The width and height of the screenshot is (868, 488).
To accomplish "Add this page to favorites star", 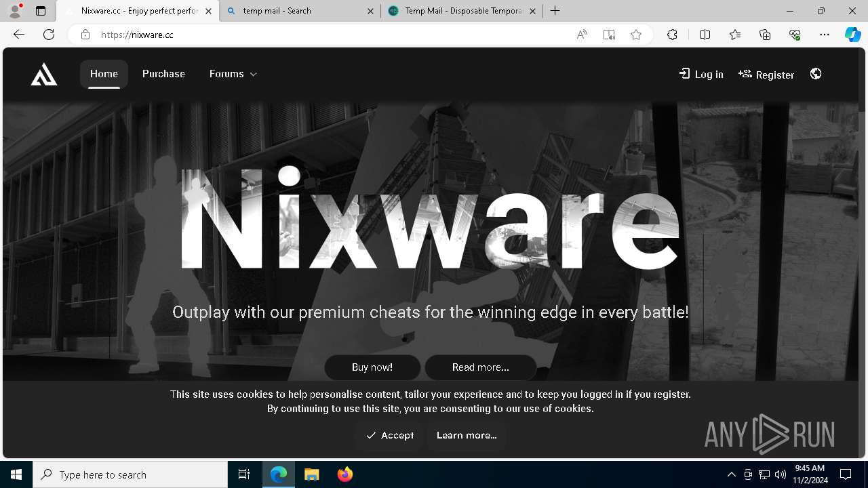I will point(636,35).
